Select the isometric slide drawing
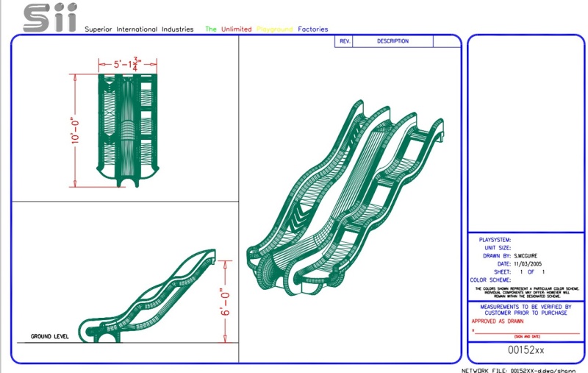 tap(345, 198)
